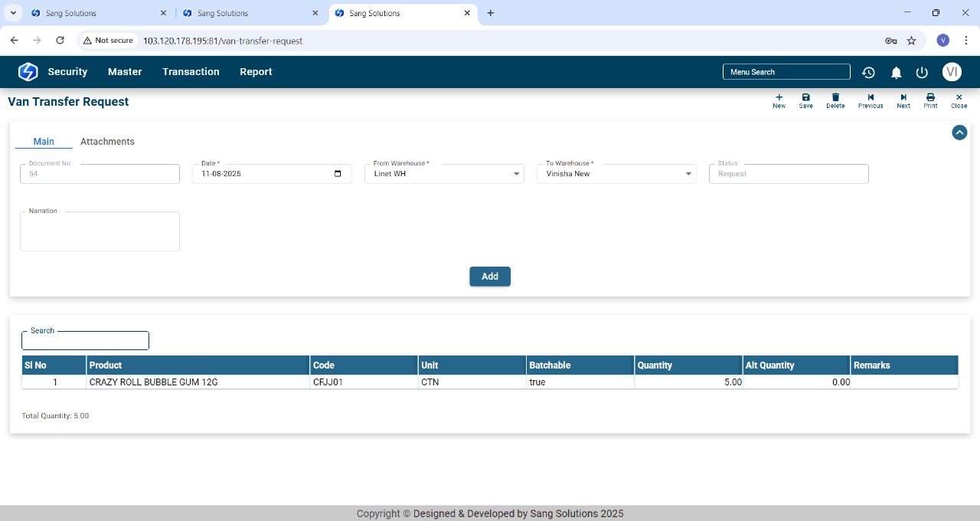Open the date picker calendar

[338, 174]
